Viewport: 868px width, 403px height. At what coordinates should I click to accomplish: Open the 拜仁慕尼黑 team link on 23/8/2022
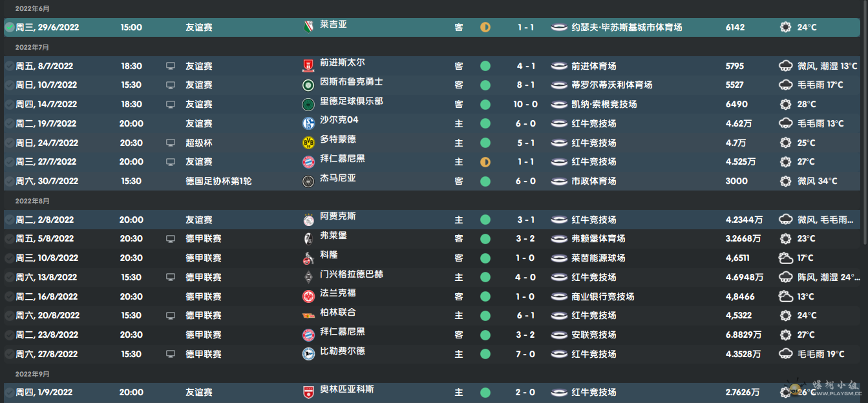coord(342,332)
